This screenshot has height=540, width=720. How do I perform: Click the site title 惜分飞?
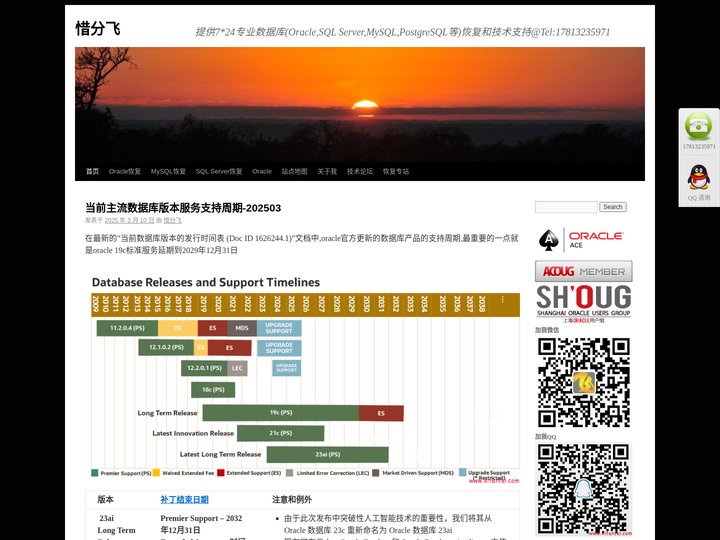click(98, 28)
